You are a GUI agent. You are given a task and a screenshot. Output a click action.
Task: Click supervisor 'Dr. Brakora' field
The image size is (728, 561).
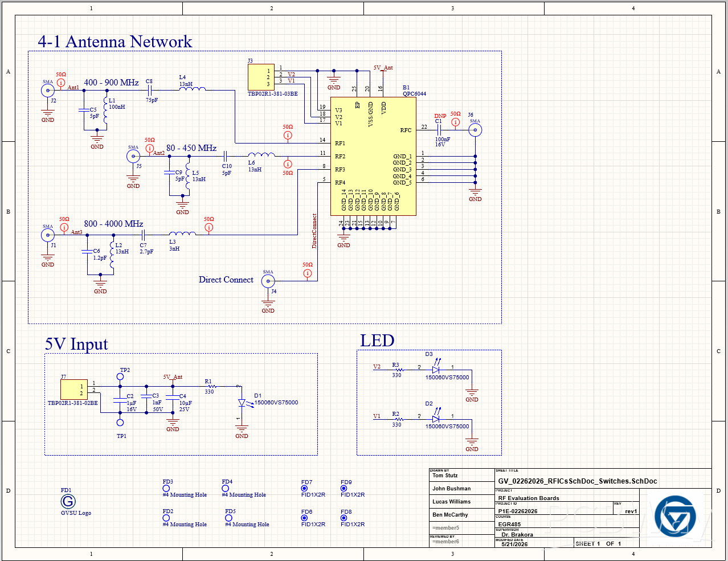pyautogui.click(x=517, y=535)
